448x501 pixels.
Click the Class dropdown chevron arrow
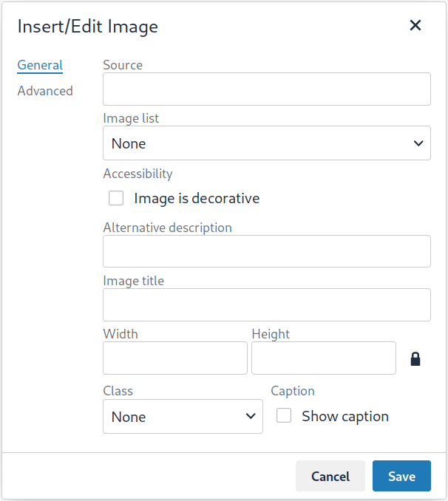click(x=251, y=417)
